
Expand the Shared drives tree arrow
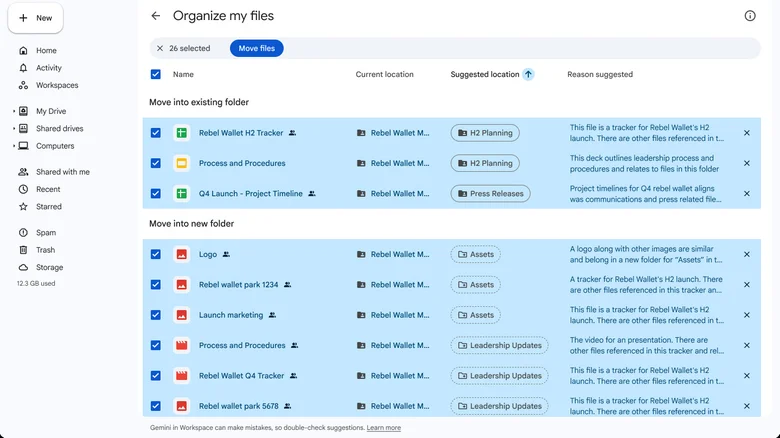pos(13,128)
